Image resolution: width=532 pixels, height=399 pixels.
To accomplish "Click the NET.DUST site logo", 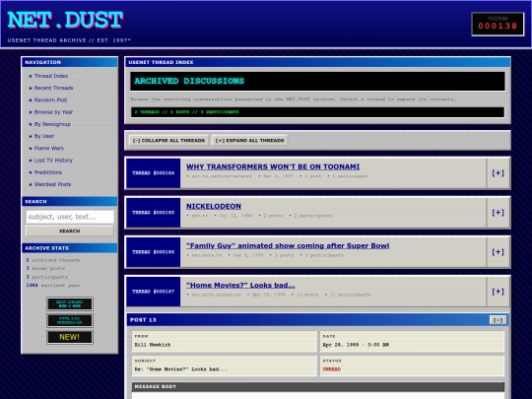I will 65,20.
